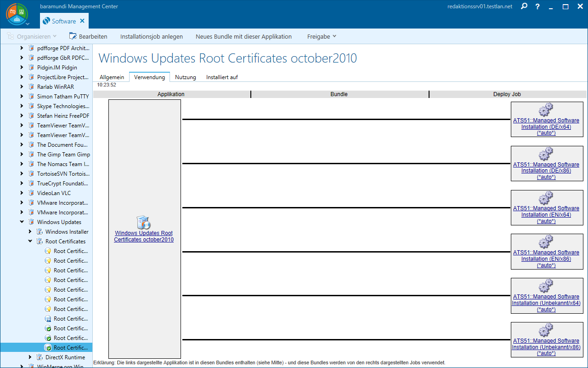
Task: Select TrueCrypt Foundation item in tree
Action: pyautogui.click(x=63, y=184)
